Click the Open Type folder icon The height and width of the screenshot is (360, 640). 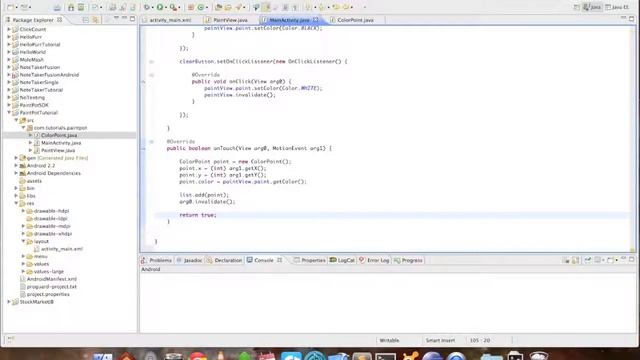pyautogui.click(x=218, y=7)
